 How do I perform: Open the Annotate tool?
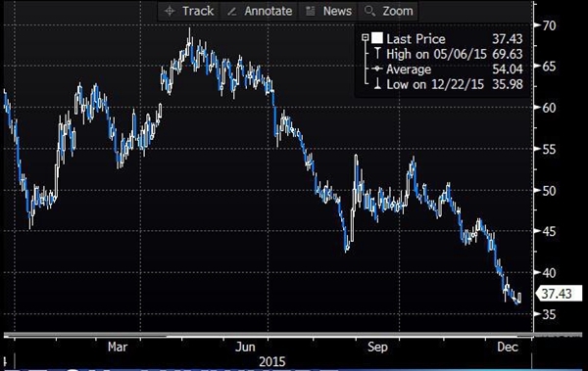click(260, 11)
